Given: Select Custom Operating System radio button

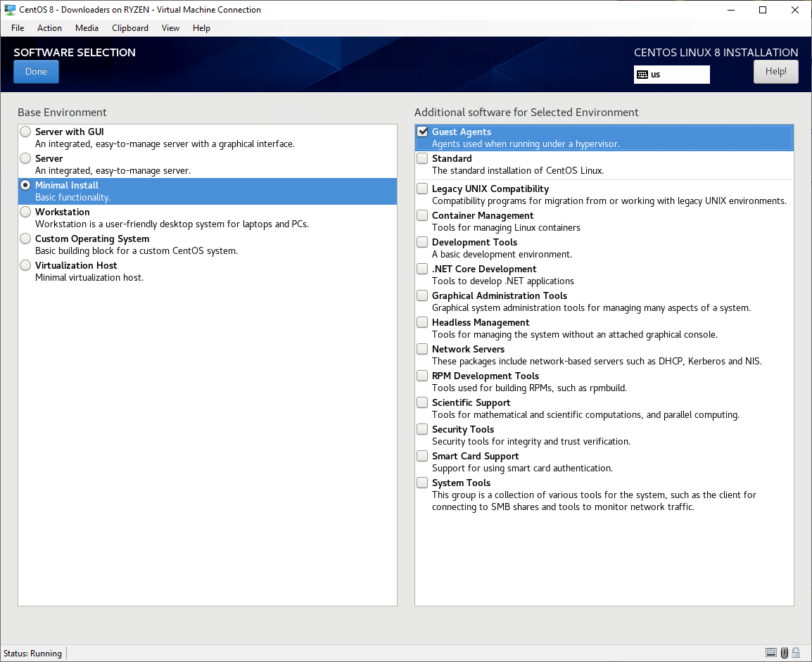Looking at the screenshot, I should click(x=25, y=238).
